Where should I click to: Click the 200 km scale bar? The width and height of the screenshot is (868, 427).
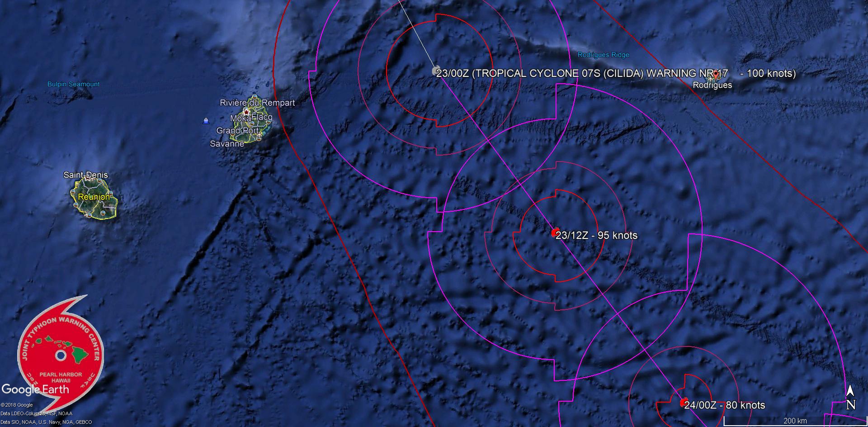[795, 422]
